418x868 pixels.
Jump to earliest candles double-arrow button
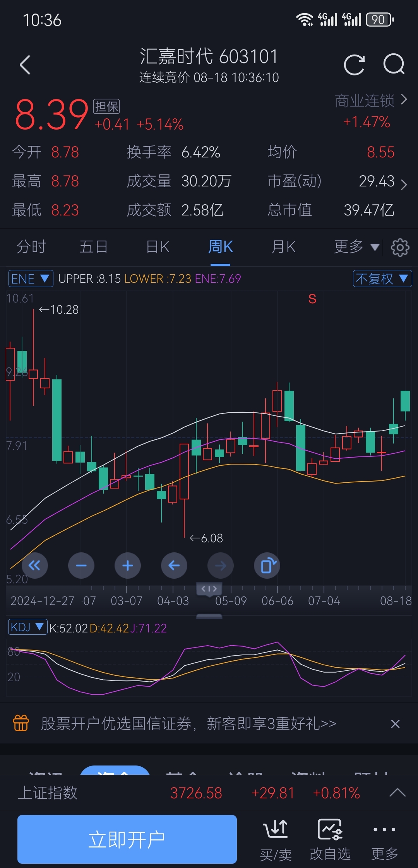coord(35,566)
